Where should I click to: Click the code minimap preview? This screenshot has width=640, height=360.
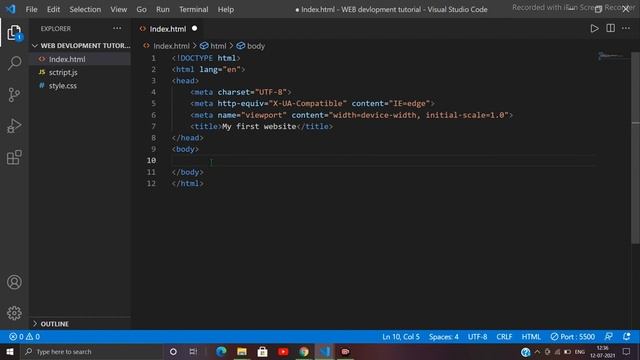pos(610,56)
